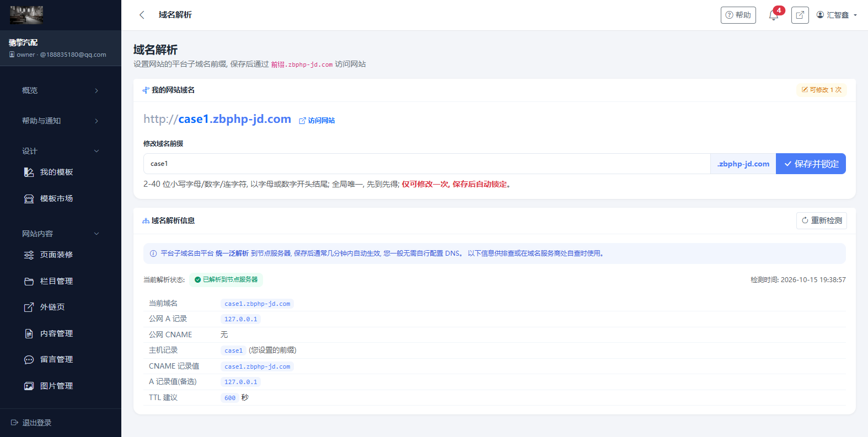This screenshot has height=437, width=868.
Task: Click the 内容管理 document icon
Action: tap(29, 334)
